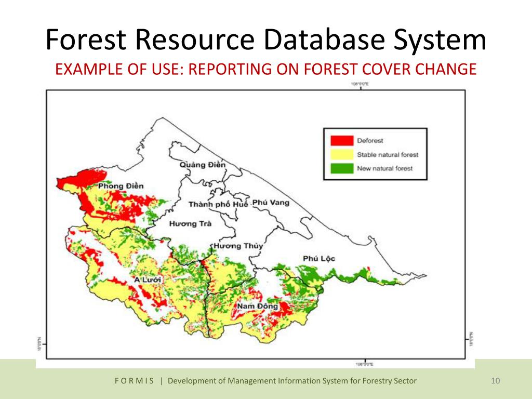Click the green New natural forest swatch
This screenshot has width=532, height=399.
click(x=342, y=168)
